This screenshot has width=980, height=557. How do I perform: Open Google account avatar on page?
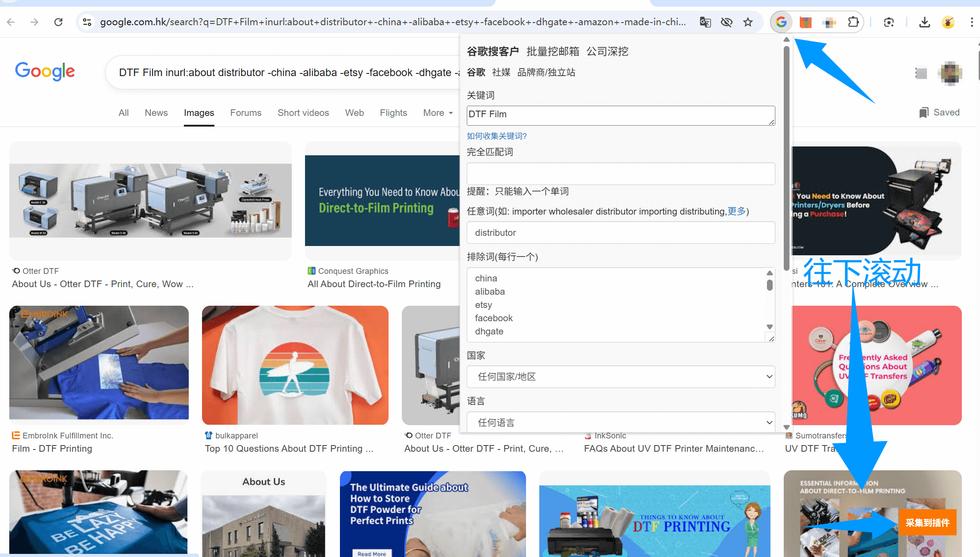pyautogui.click(x=950, y=73)
